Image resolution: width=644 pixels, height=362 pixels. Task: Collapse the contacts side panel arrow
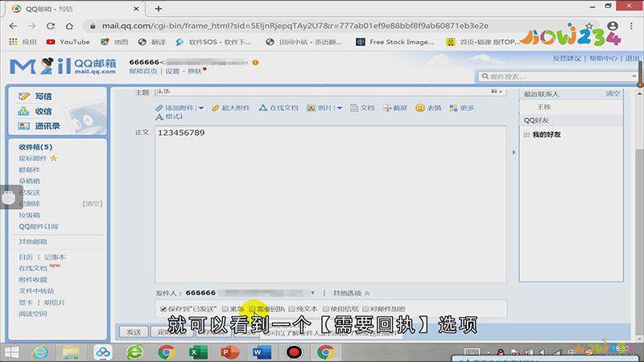514,152
